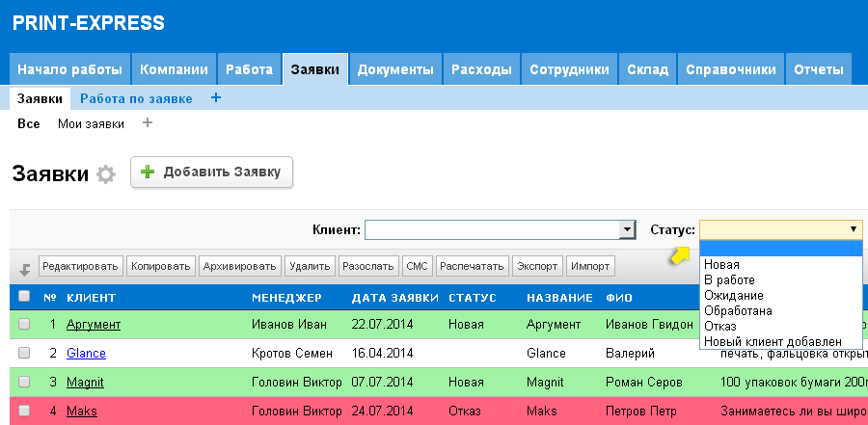Select Отказ in the status dropdown
The image size is (868, 425).
tap(720, 326)
